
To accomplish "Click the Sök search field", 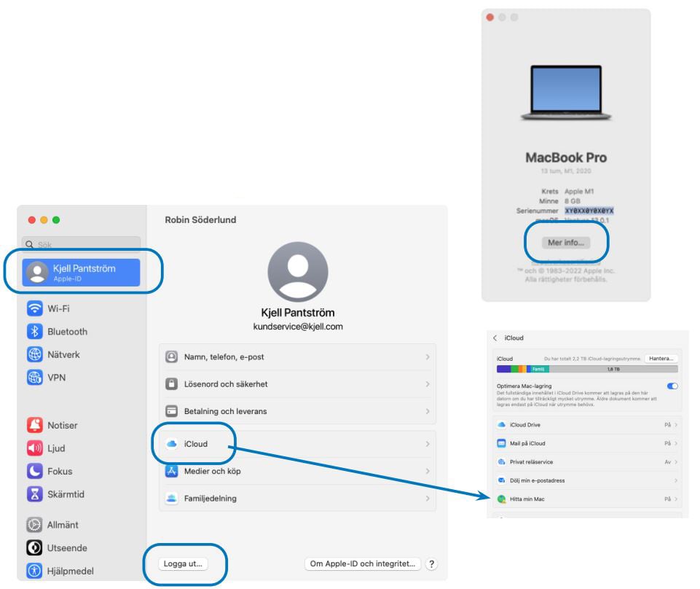I will 81,245.
